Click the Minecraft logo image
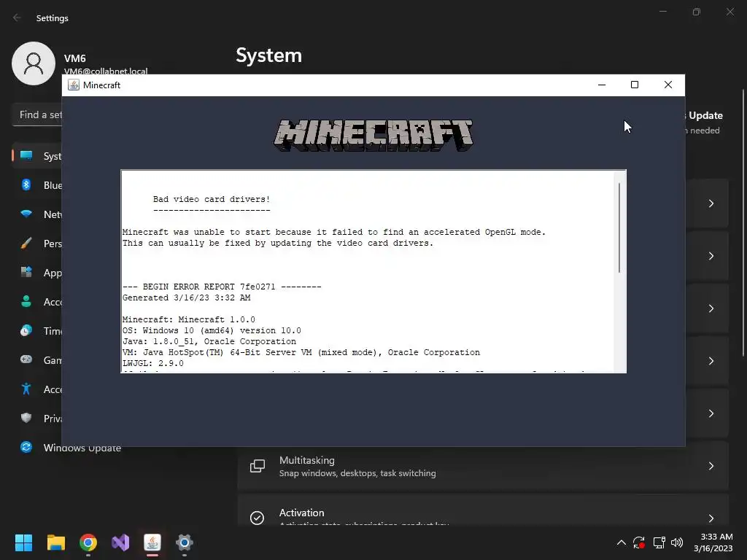 tap(373, 136)
